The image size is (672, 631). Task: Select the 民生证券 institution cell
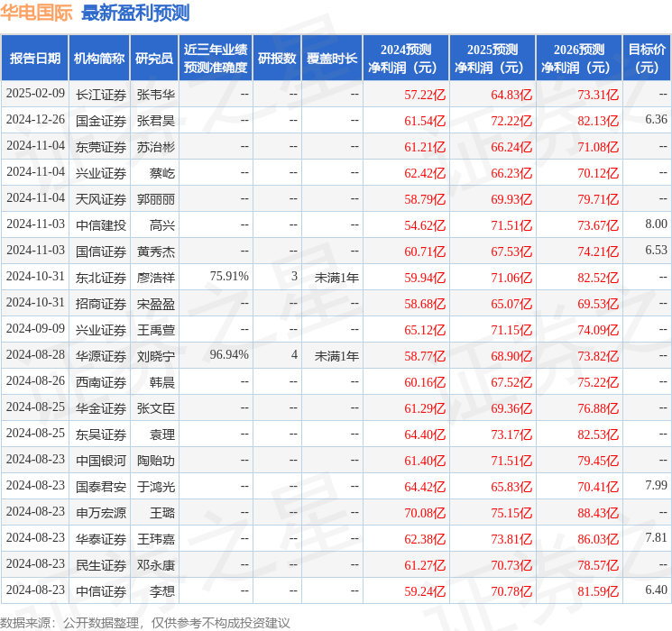pos(101,565)
